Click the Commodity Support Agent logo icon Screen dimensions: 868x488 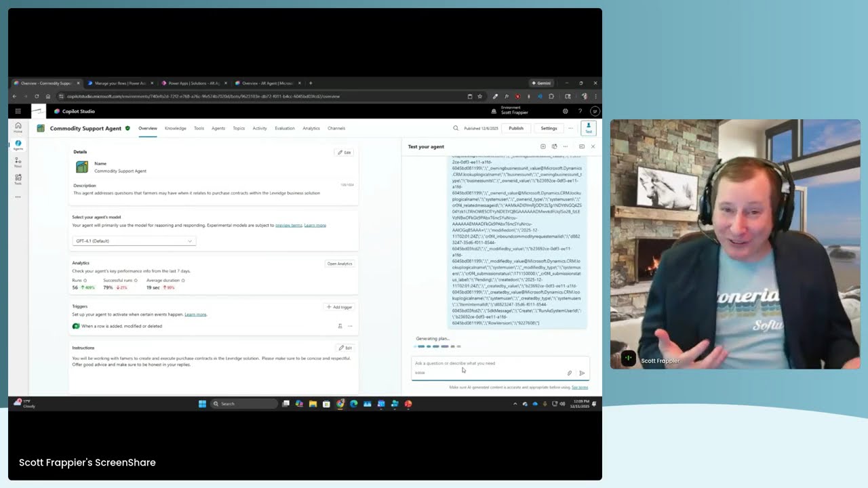[x=41, y=128]
